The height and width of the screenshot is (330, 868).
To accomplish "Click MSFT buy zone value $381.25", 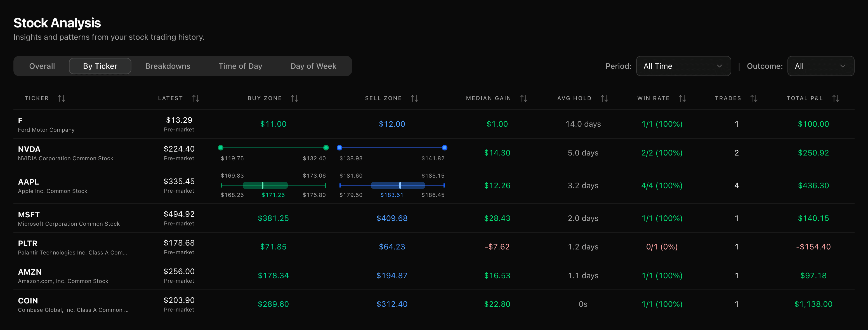I will (x=273, y=218).
